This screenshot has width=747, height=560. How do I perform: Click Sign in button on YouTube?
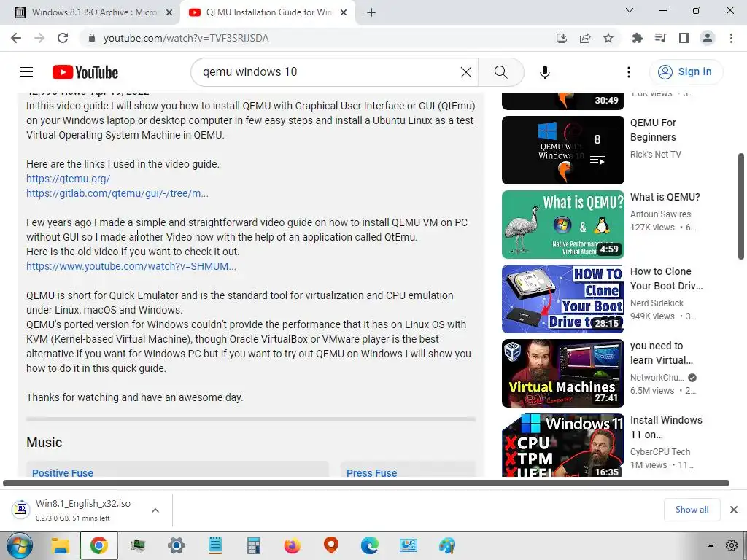point(686,72)
